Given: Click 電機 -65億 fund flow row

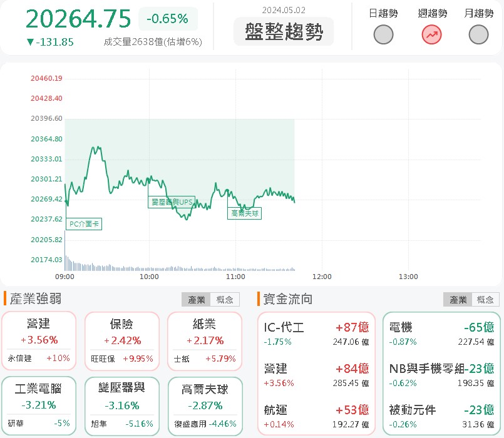Looking at the screenshot, I should pos(441,334).
